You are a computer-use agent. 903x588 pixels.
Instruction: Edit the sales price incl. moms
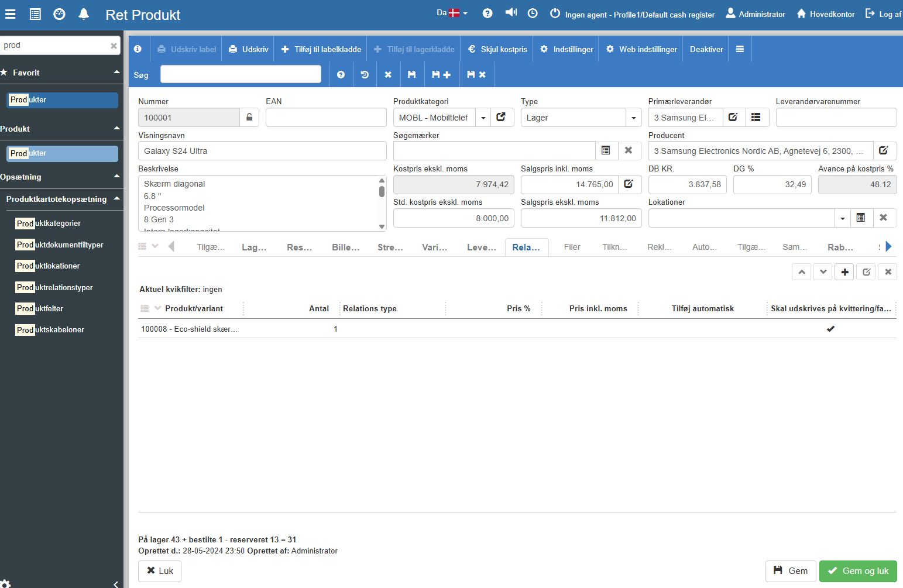click(629, 184)
